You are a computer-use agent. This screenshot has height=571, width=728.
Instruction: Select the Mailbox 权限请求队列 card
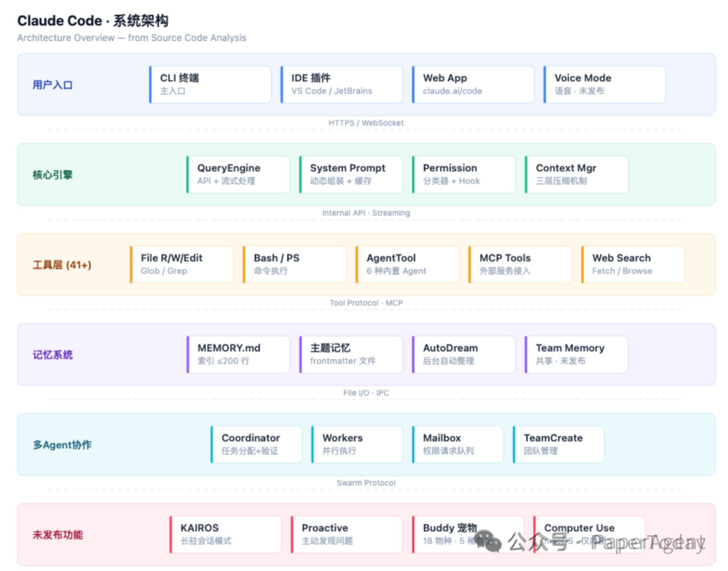457,444
